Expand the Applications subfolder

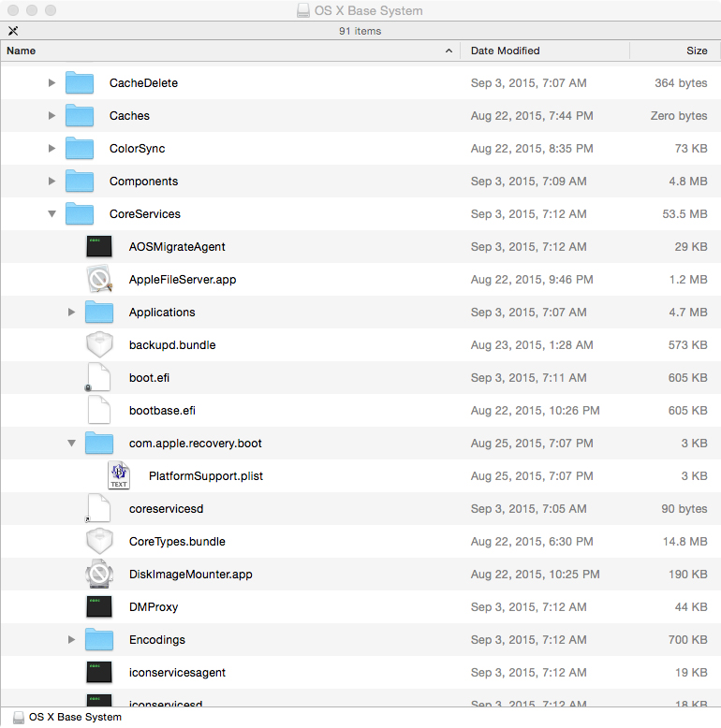click(71, 312)
